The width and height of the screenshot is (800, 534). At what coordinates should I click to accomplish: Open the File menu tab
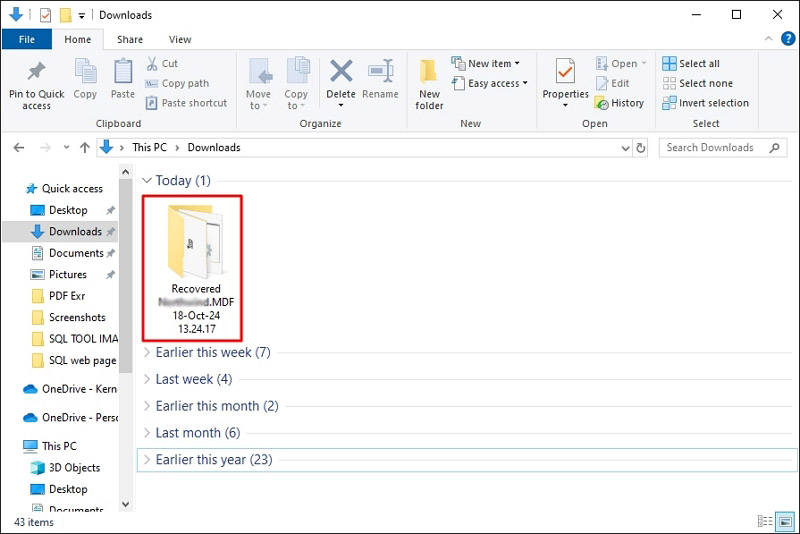pos(27,39)
